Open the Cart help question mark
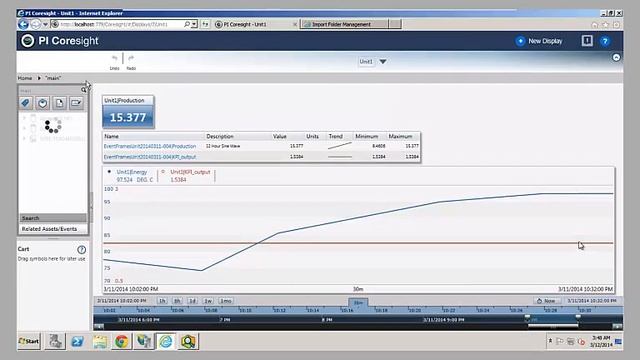The height and width of the screenshot is (360, 640). click(81, 249)
